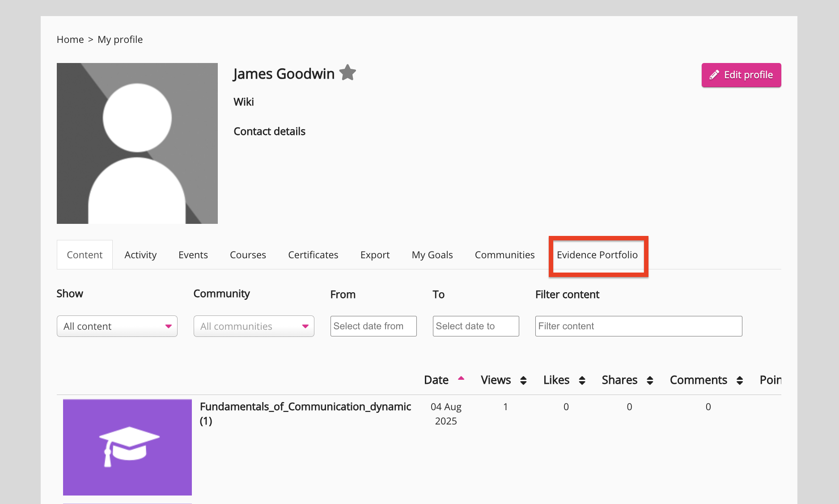Click inside the Filter content field
839x504 pixels.
(x=638, y=326)
